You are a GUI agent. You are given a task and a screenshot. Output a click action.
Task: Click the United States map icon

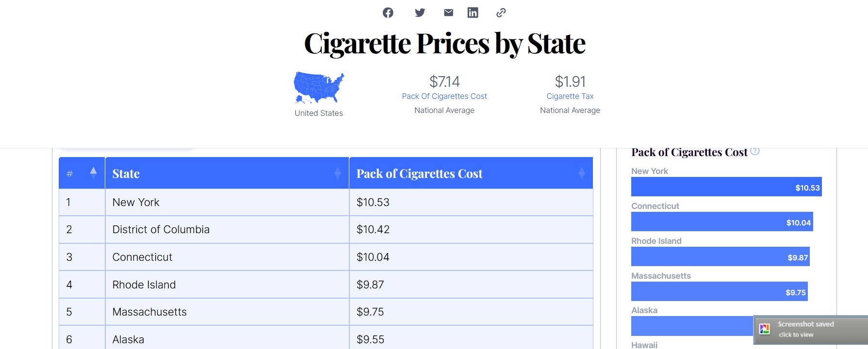point(319,88)
